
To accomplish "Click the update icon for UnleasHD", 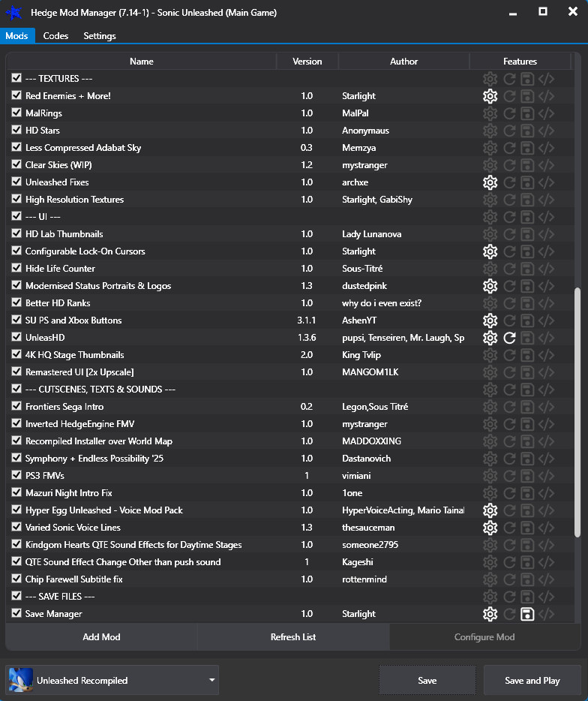I will coord(509,338).
